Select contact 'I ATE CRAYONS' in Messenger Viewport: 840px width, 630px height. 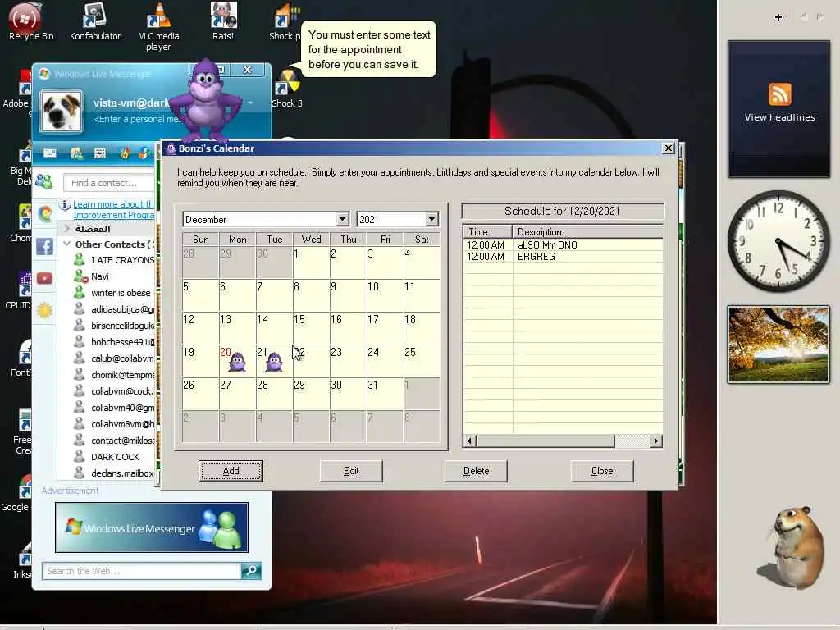point(122,260)
